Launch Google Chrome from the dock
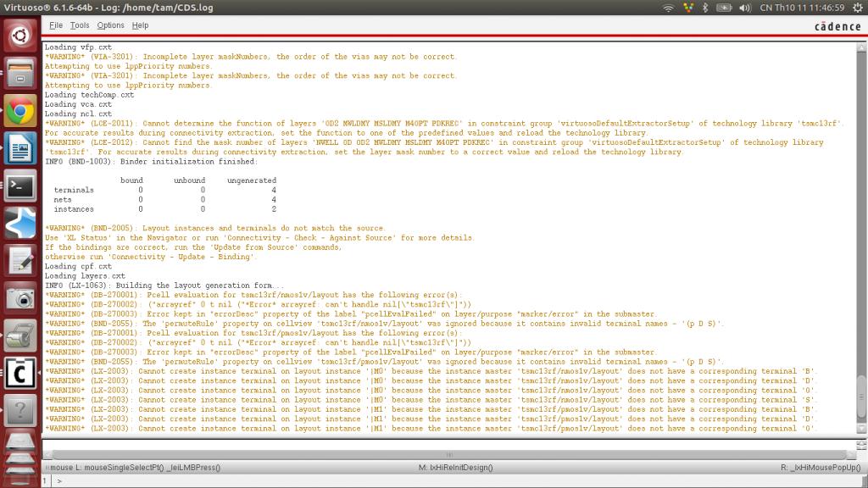868x488 pixels. click(x=20, y=111)
